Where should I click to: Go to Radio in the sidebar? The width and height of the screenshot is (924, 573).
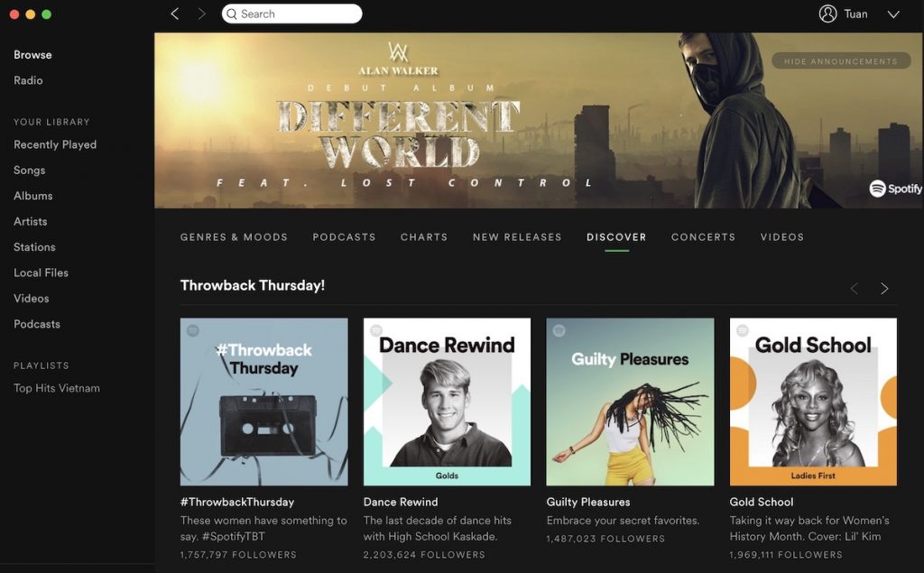click(x=28, y=80)
